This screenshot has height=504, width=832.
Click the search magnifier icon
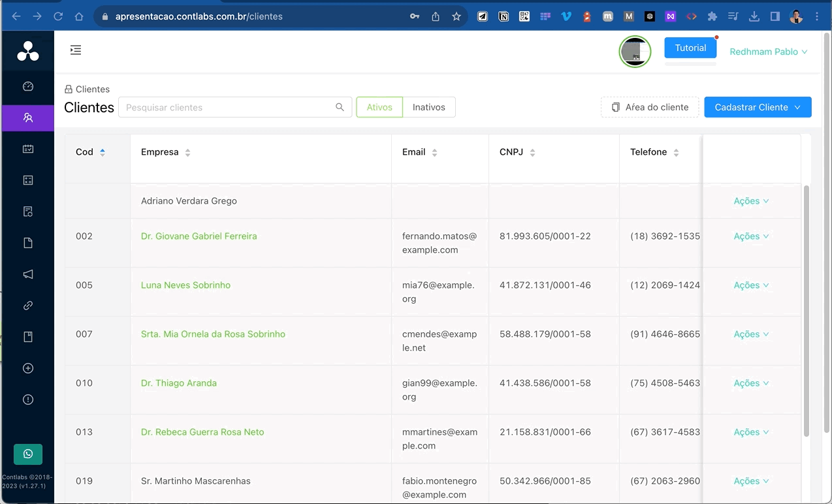340,107
